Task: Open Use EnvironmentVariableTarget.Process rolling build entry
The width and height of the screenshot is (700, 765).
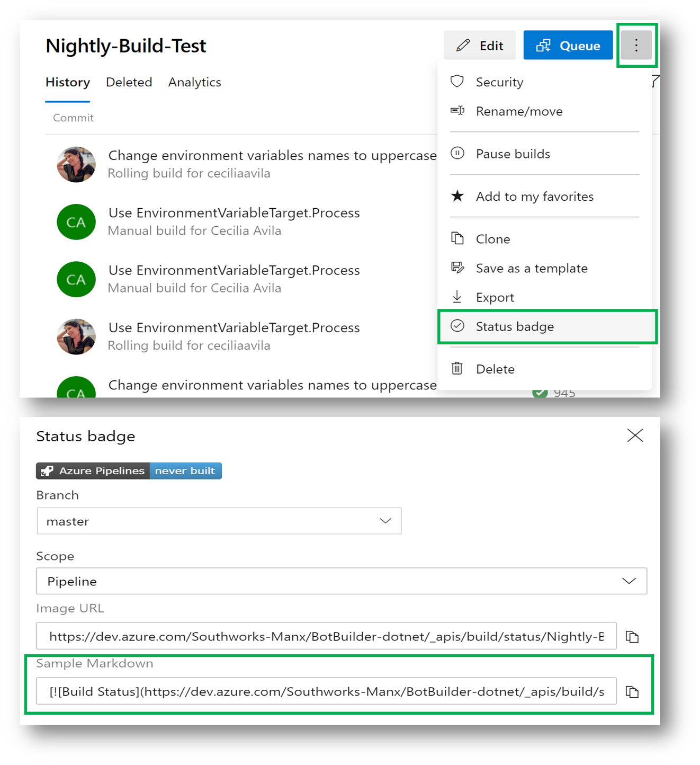Action: point(234,327)
